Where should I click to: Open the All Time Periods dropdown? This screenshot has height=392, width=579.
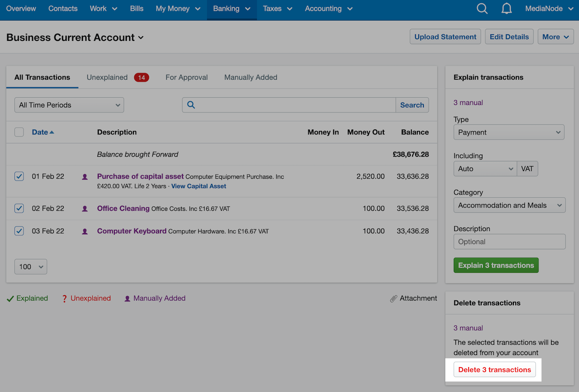pos(69,105)
